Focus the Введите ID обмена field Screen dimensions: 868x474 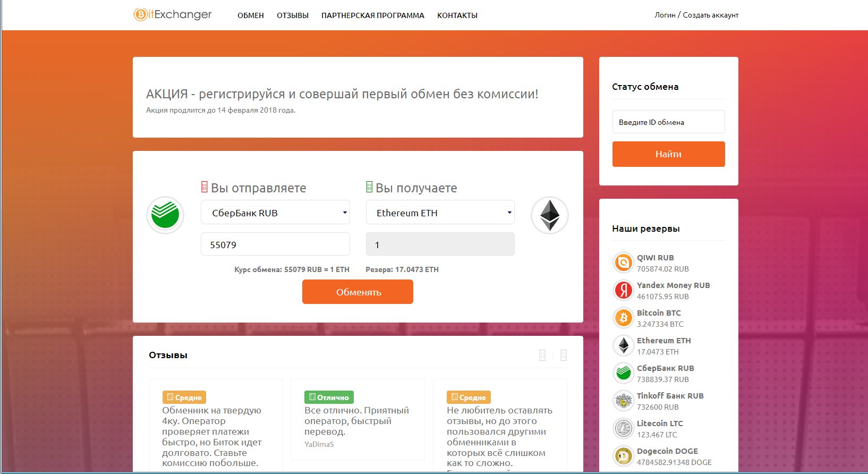668,122
